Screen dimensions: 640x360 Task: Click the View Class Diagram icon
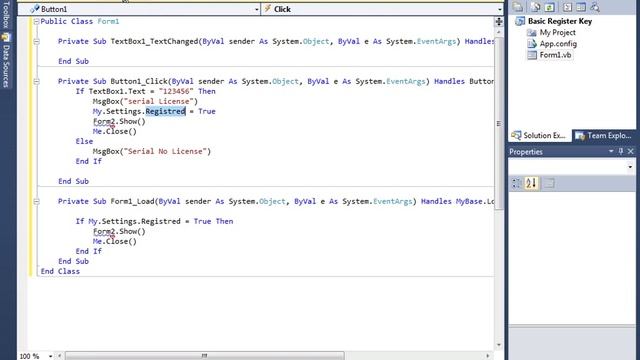click(595, 7)
